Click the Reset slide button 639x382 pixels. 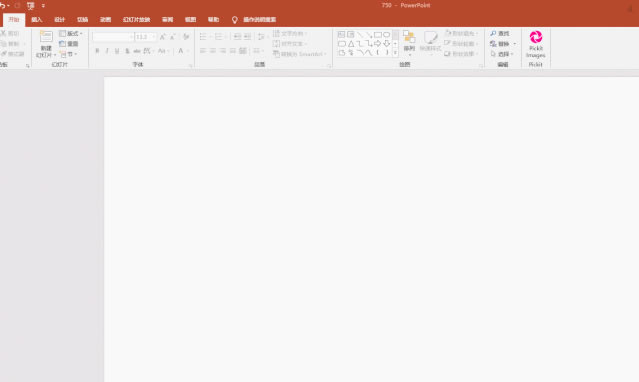(68, 44)
